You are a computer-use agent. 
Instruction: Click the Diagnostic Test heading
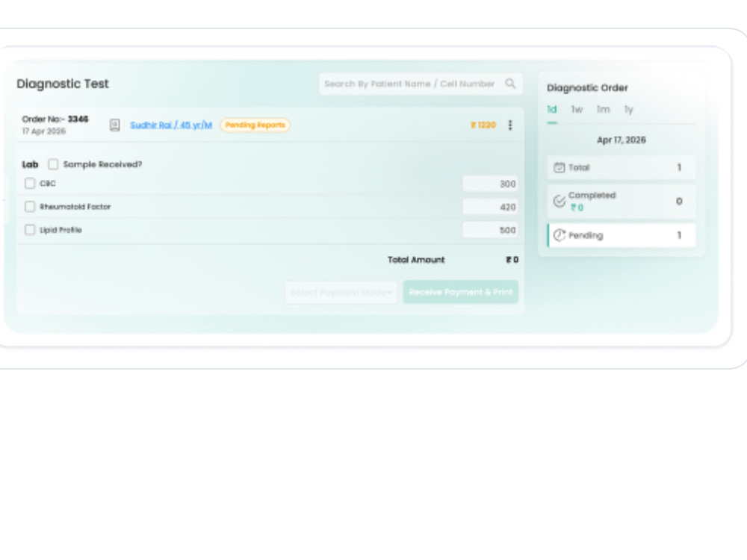click(x=63, y=84)
